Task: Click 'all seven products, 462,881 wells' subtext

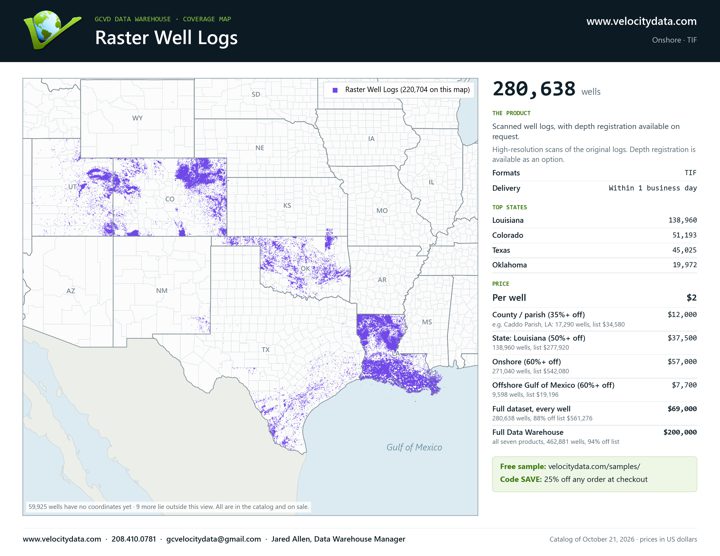Action: 556,442
